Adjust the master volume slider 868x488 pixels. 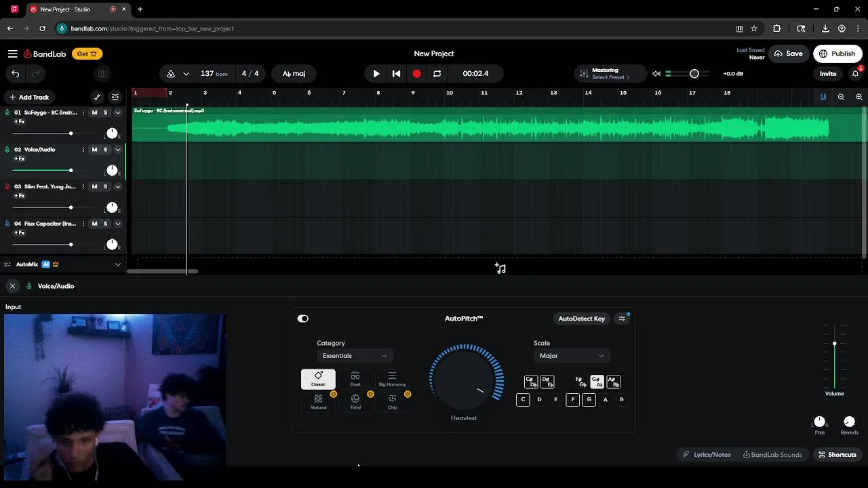(x=688, y=73)
